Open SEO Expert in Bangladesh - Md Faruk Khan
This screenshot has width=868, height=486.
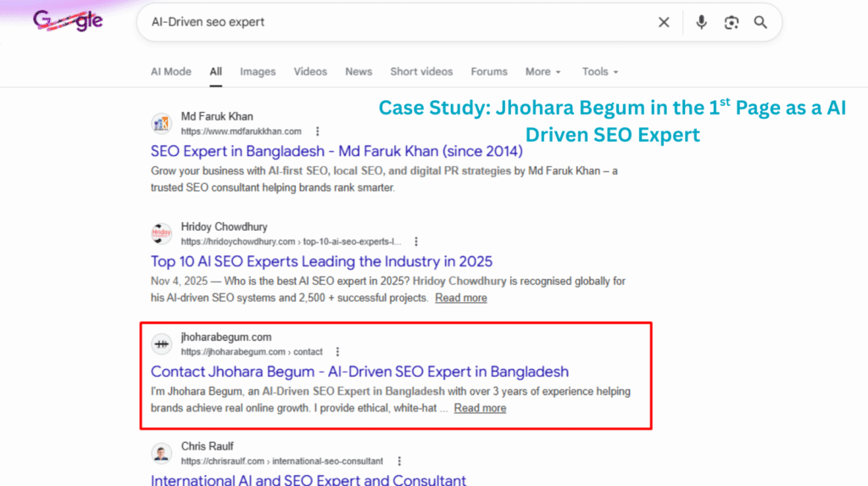337,151
